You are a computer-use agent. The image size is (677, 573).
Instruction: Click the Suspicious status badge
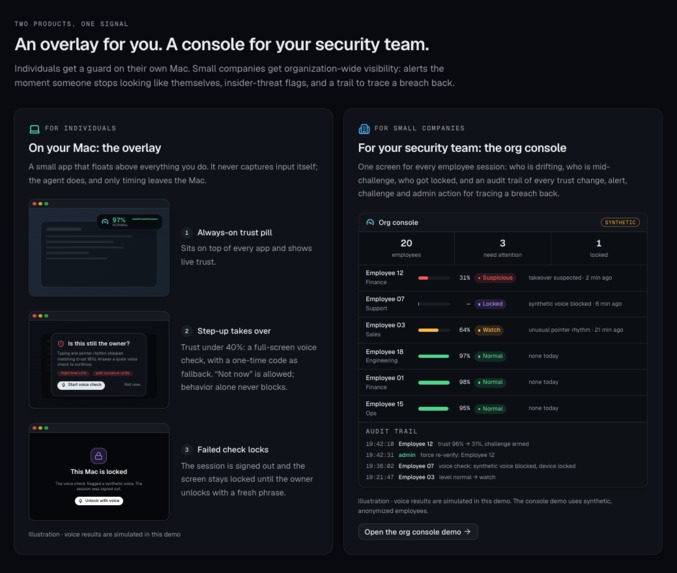[x=495, y=278]
